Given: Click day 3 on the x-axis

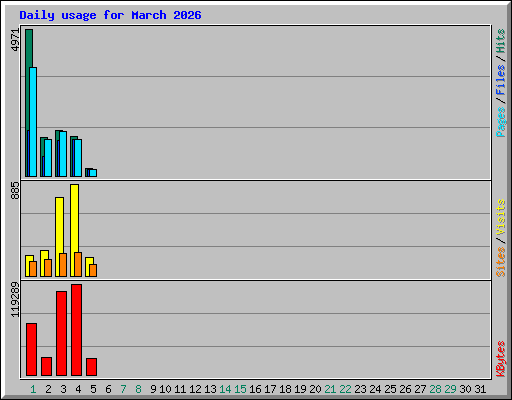Looking at the screenshot, I should [63, 389].
